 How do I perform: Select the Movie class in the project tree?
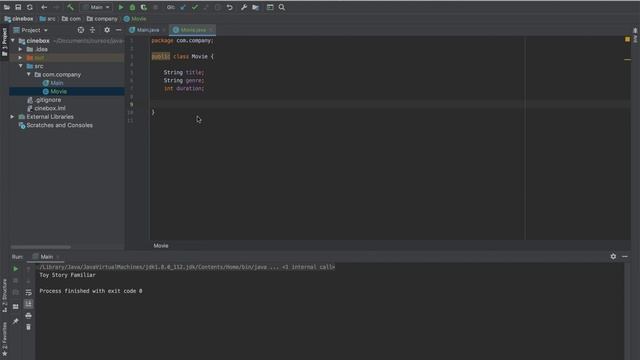[x=55, y=91]
